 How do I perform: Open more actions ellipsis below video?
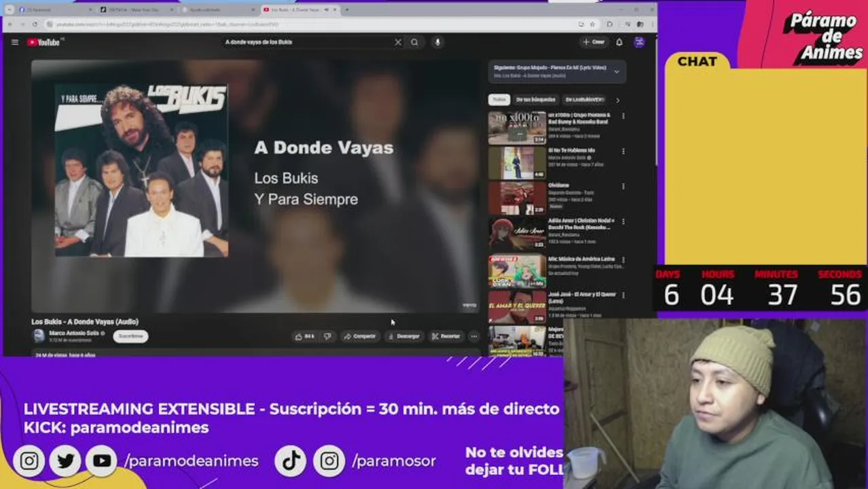pyautogui.click(x=474, y=336)
